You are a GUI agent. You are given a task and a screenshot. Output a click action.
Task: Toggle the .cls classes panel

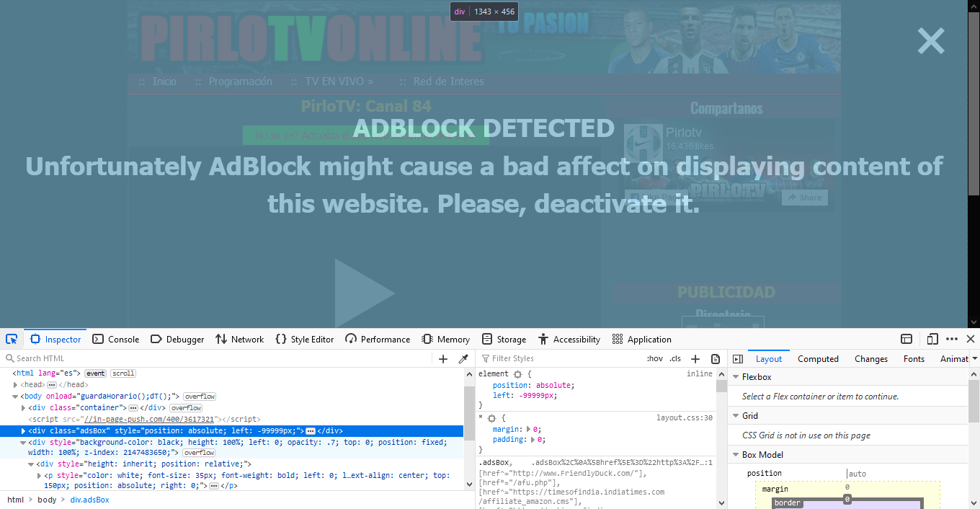[x=675, y=358]
